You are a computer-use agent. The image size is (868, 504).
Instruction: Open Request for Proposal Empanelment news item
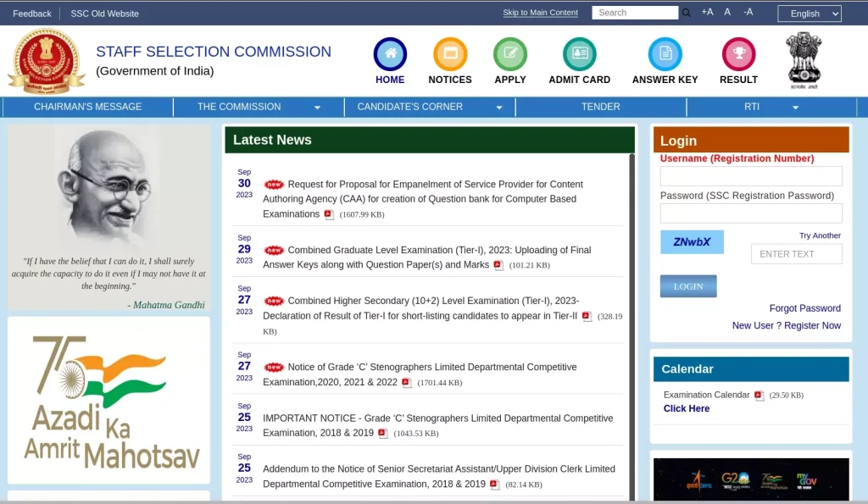(423, 199)
